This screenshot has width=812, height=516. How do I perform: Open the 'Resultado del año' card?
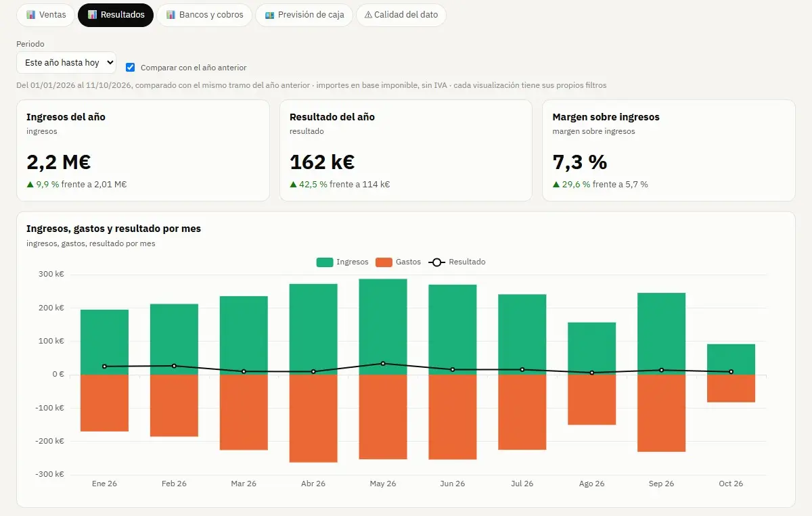[406, 151]
